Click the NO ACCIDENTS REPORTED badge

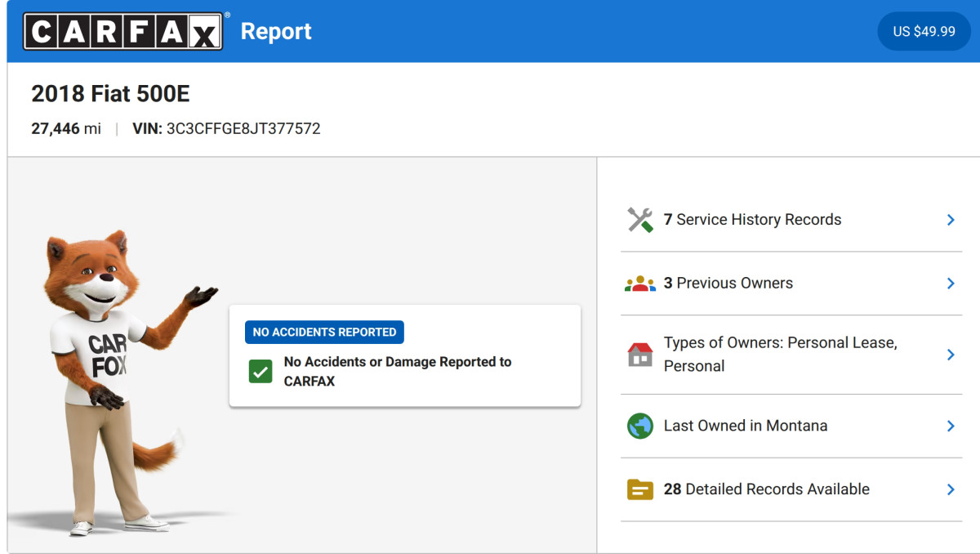[x=324, y=332]
